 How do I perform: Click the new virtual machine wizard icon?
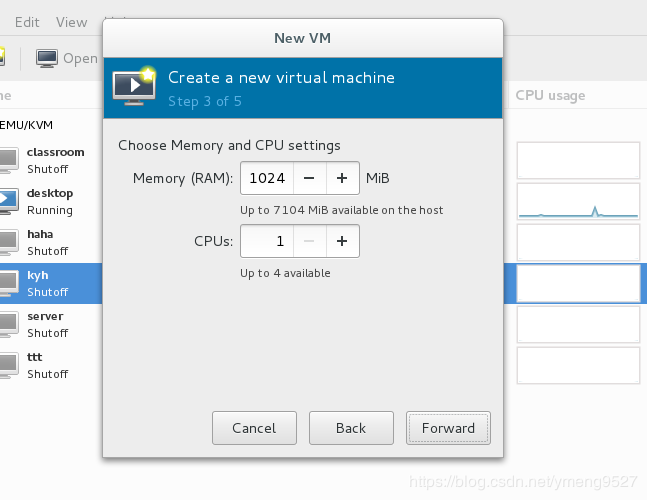[134, 86]
